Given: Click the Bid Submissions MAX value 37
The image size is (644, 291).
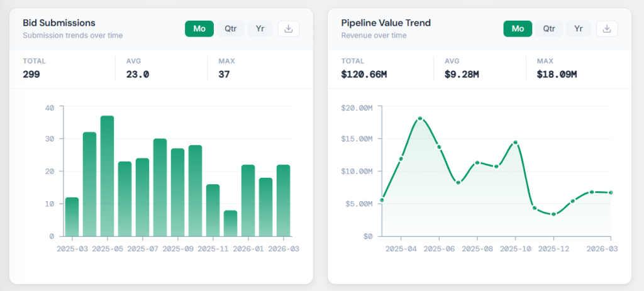Looking at the screenshot, I should pyautogui.click(x=224, y=74).
